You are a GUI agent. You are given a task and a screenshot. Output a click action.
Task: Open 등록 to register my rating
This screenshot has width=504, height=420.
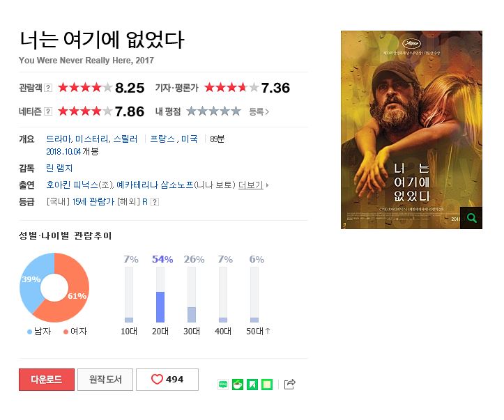259,111
